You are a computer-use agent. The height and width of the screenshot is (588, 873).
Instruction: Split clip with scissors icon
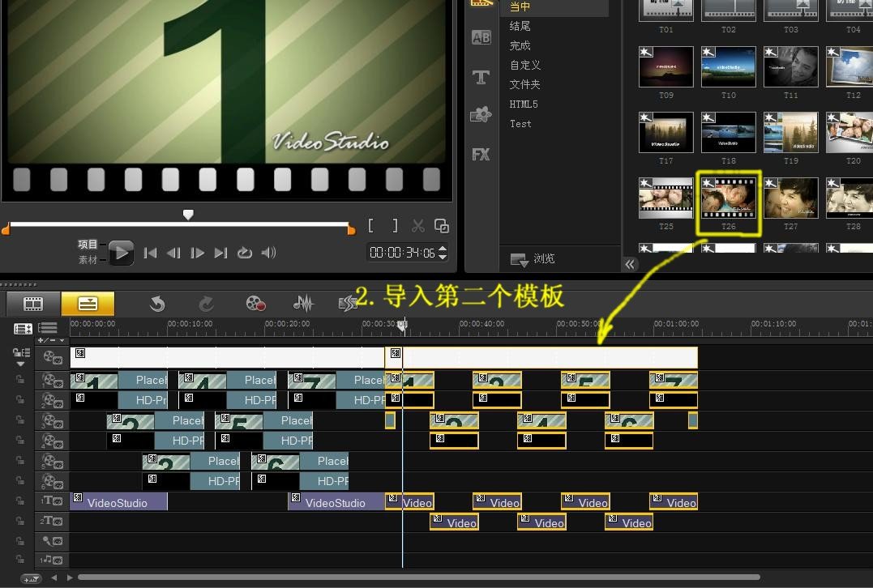tap(418, 226)
